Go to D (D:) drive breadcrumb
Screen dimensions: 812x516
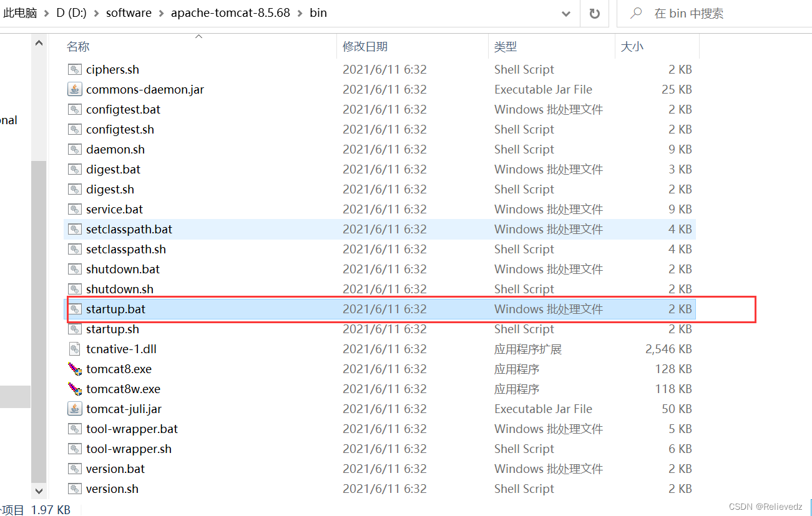[x=72, y=13]
